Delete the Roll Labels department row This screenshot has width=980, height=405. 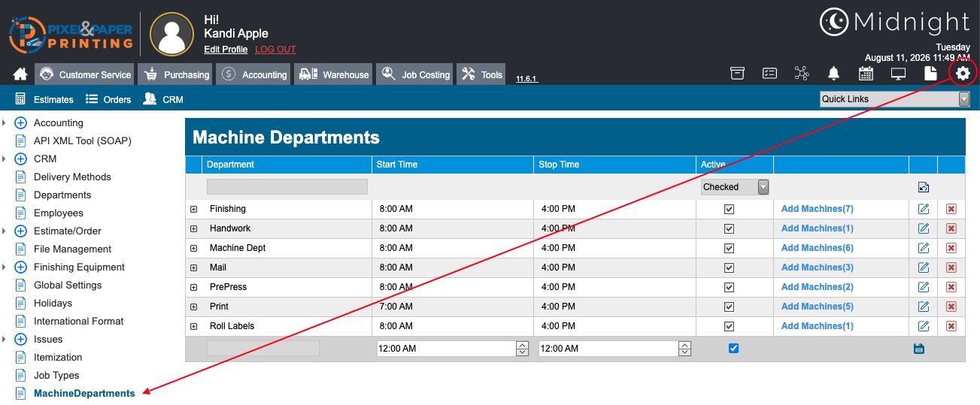pos(951,326)
